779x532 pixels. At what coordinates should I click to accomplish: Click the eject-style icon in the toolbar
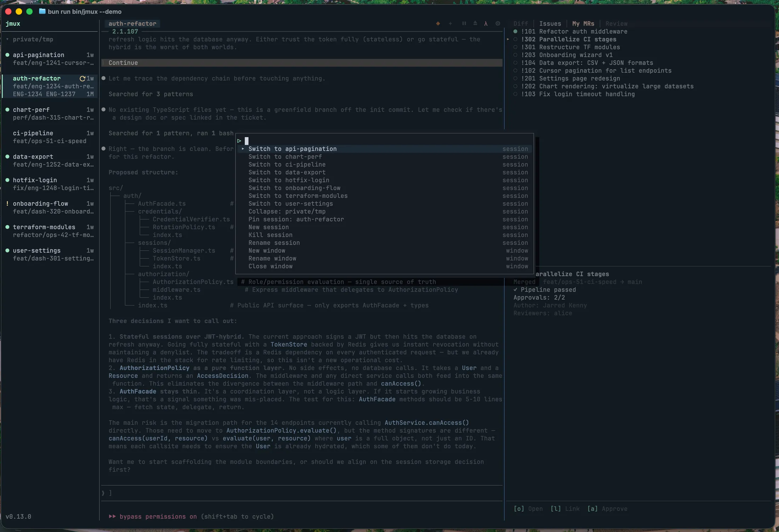[x=475, y=23]
